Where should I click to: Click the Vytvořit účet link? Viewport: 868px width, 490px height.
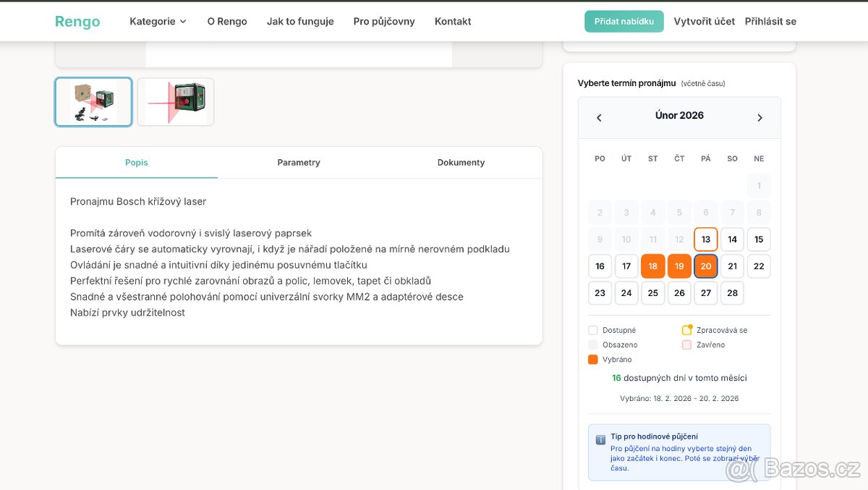point(704,22)
